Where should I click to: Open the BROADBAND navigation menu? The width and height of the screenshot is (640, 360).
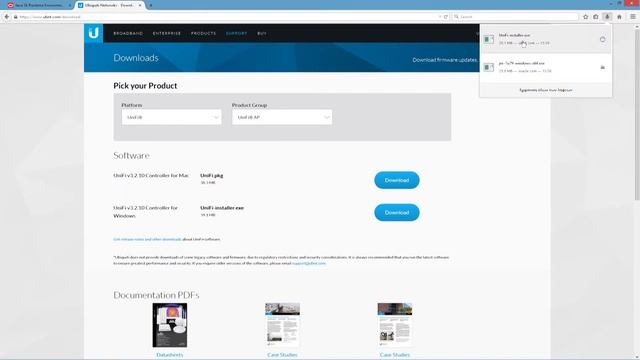click(x=128, y=33)
